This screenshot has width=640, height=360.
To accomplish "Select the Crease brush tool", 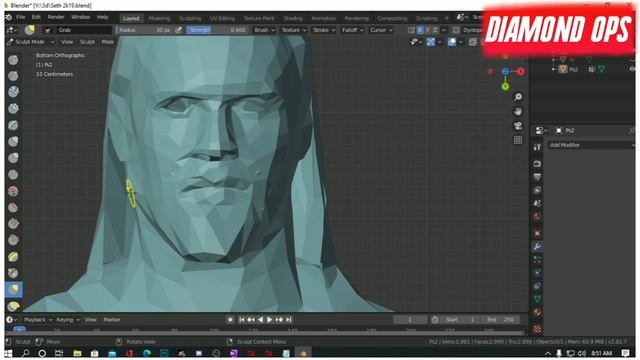I will 13,174.
